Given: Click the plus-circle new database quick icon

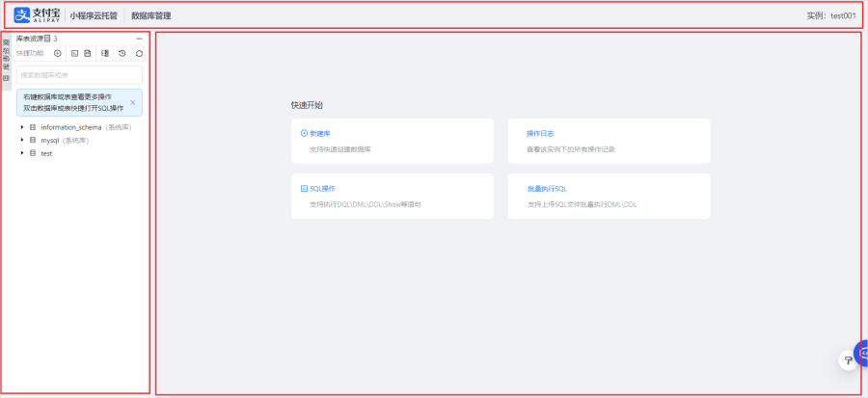Looking at the screenshot, I should (x=58, y=53).
